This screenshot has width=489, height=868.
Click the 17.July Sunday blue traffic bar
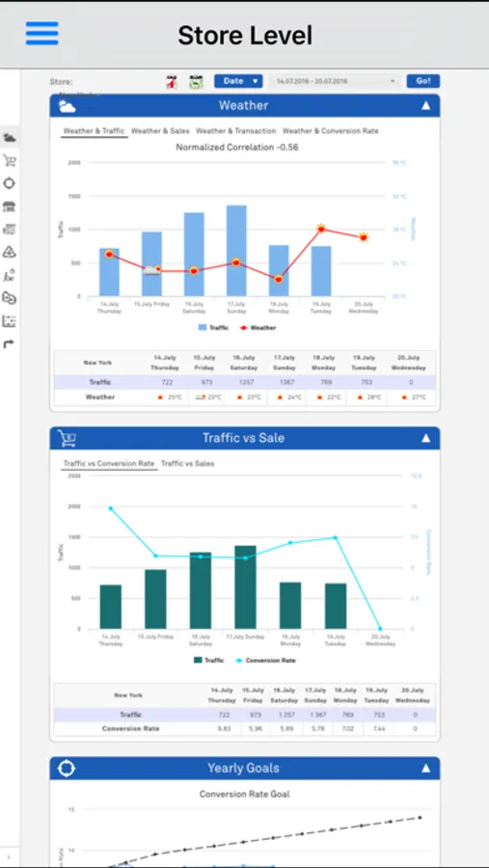pos(236,251)
